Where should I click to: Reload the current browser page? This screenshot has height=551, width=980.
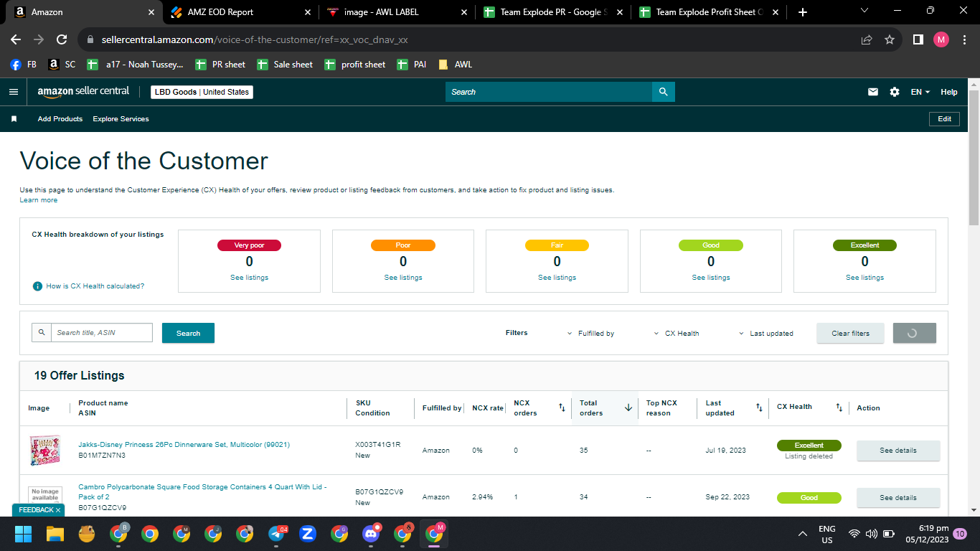[x=62, y=40]
